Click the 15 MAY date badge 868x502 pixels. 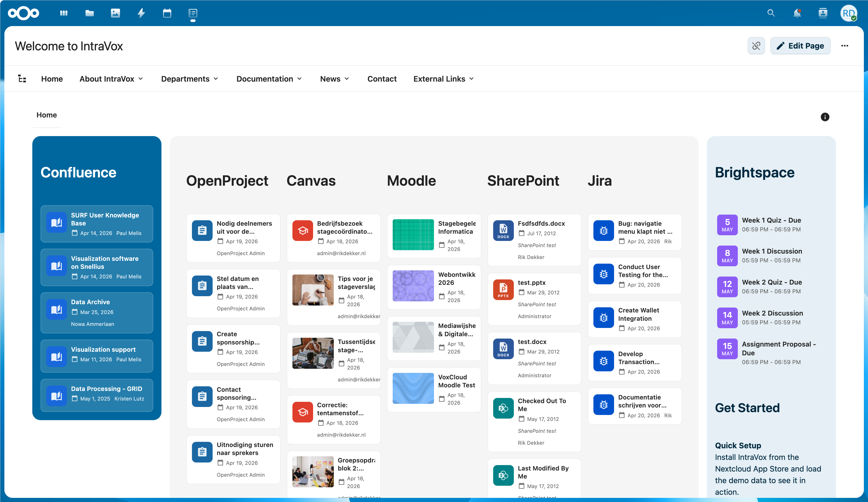click(x=727, y=349)
